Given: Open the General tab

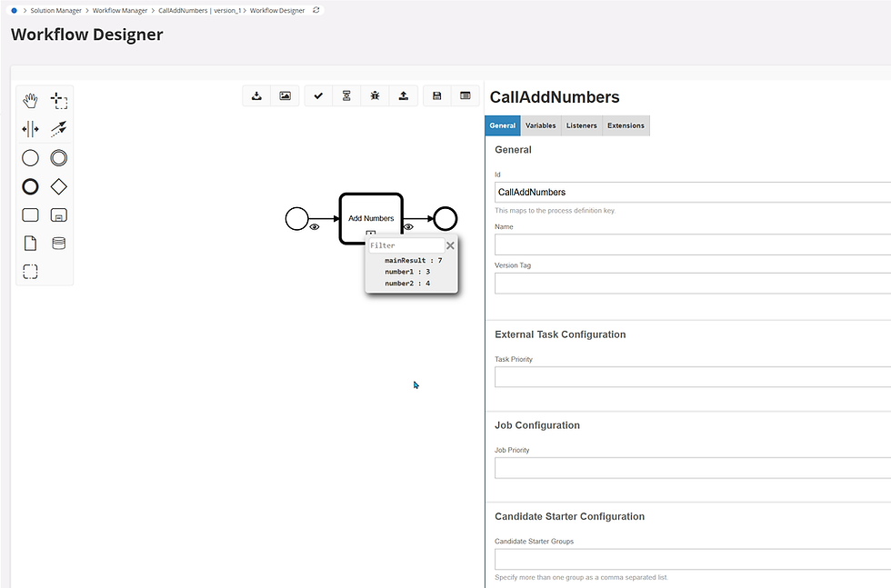Looking at the screenshot, I should [503, 125].
